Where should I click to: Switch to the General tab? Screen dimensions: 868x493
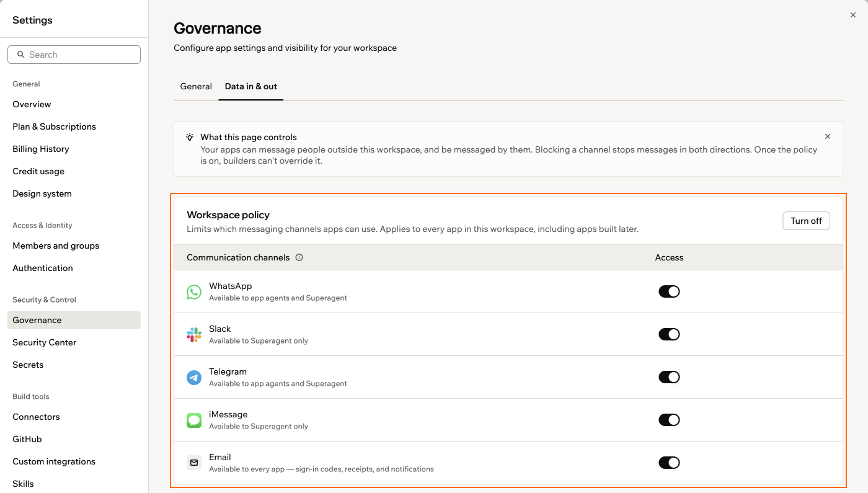(x=196, y=86)
